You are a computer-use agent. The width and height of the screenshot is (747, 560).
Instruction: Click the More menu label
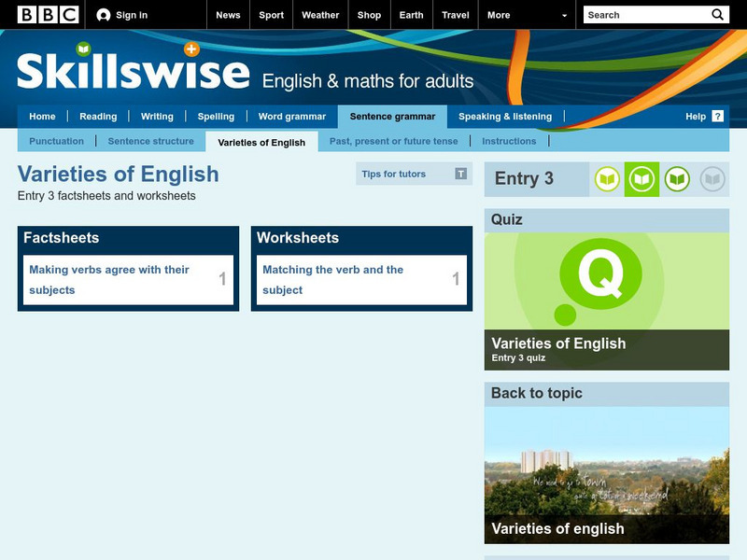click(x=499, y=15)
